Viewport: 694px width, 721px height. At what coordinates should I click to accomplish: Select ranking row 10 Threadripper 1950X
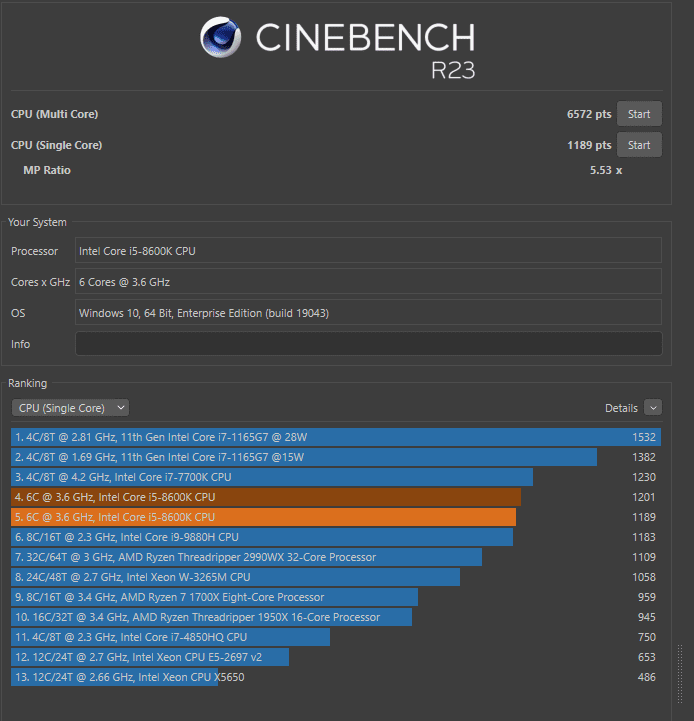(x=336, y=617)
